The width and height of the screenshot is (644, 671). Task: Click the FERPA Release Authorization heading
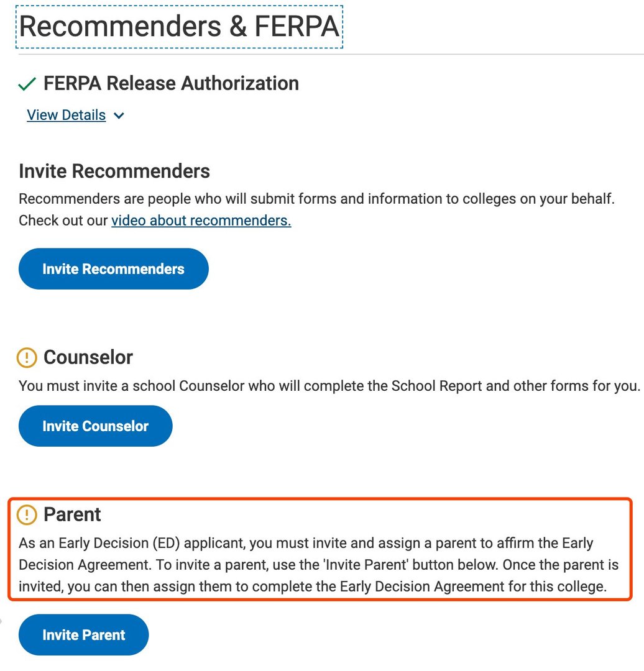171,83
